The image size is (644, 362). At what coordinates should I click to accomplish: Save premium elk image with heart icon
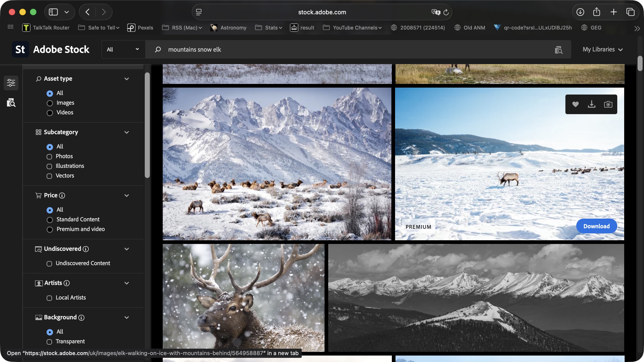pyautogui.click(x=575, y=104)
